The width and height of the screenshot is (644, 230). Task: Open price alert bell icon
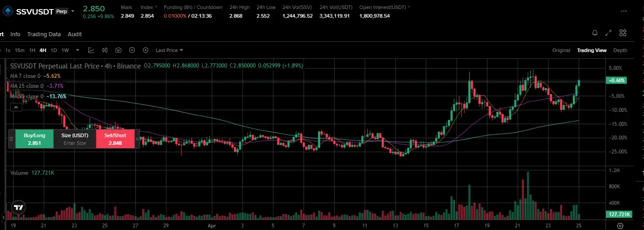click(x=595, y=33)
